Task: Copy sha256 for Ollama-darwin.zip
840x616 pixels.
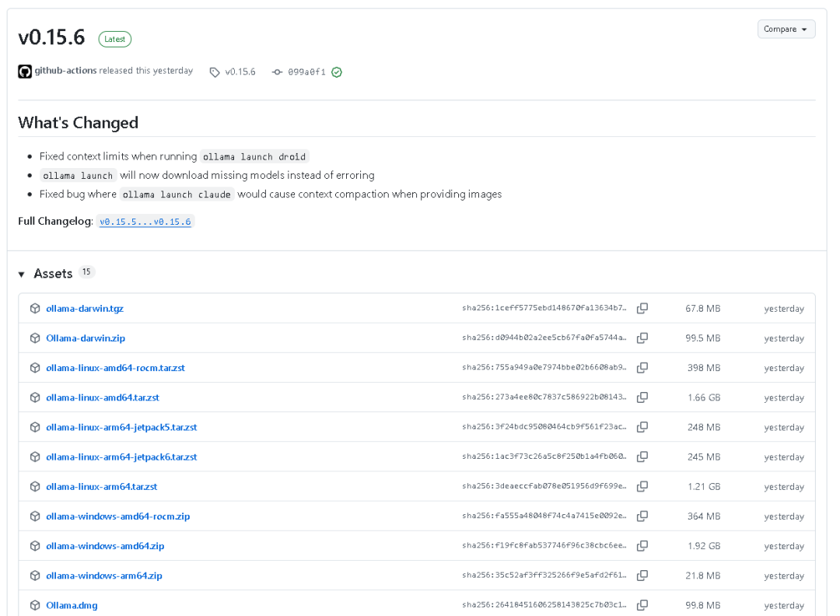Action: point(642,338)
